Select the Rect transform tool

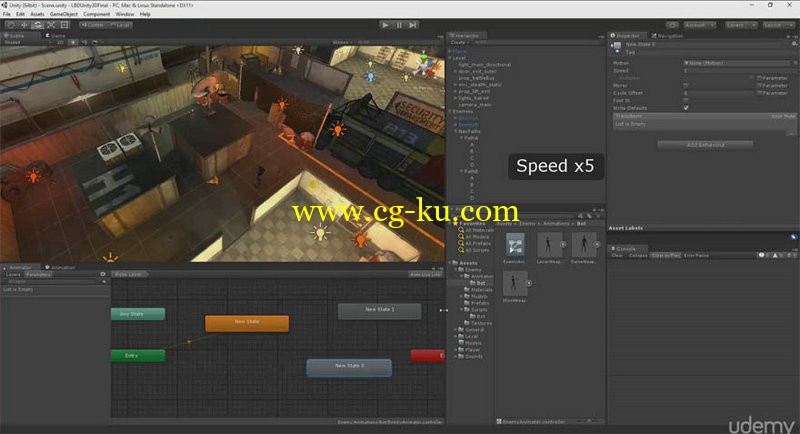(64, 24)
